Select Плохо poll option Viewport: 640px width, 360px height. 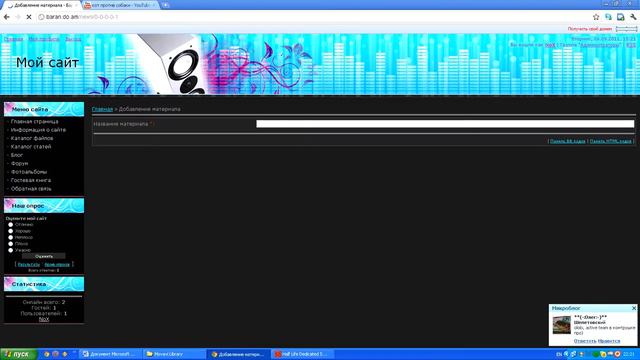11,244
